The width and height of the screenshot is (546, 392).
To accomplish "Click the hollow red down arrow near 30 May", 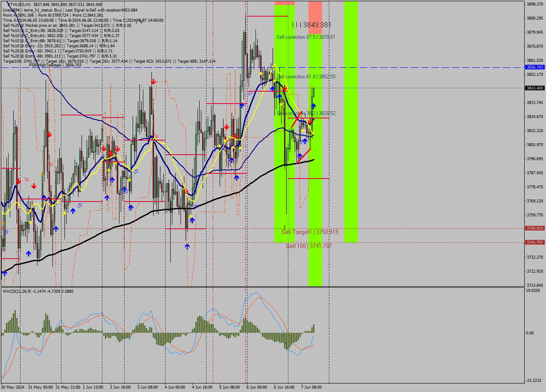I will pos(26,179).
